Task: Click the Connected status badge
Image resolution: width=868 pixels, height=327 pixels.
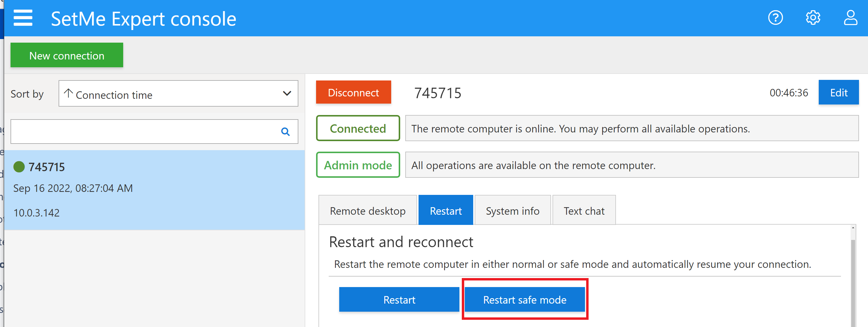Action: 358,128
